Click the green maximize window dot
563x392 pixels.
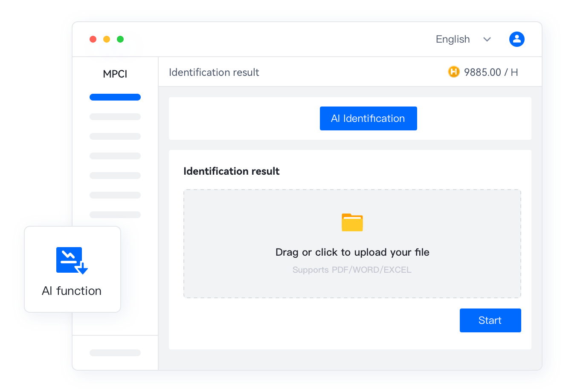click(x=120, y=39)
